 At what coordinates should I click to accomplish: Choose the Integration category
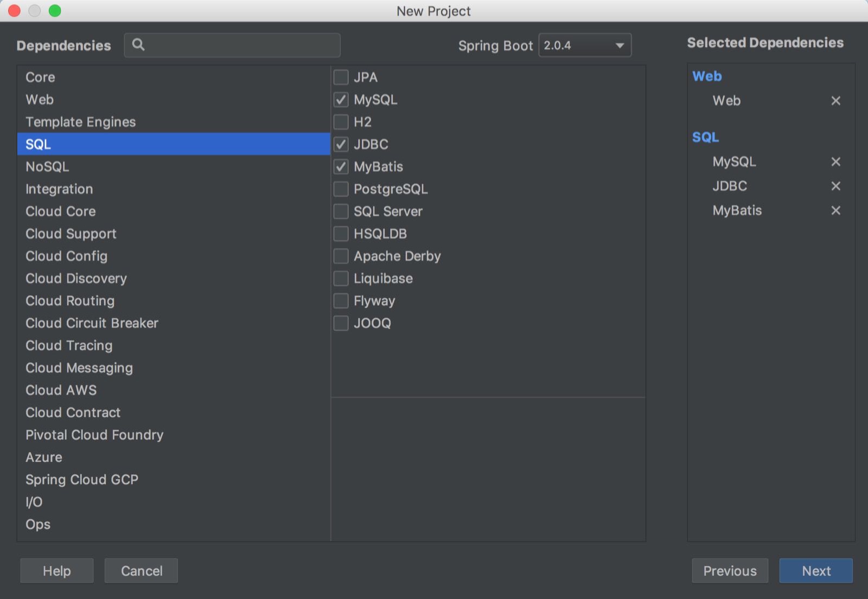point(174,189)
